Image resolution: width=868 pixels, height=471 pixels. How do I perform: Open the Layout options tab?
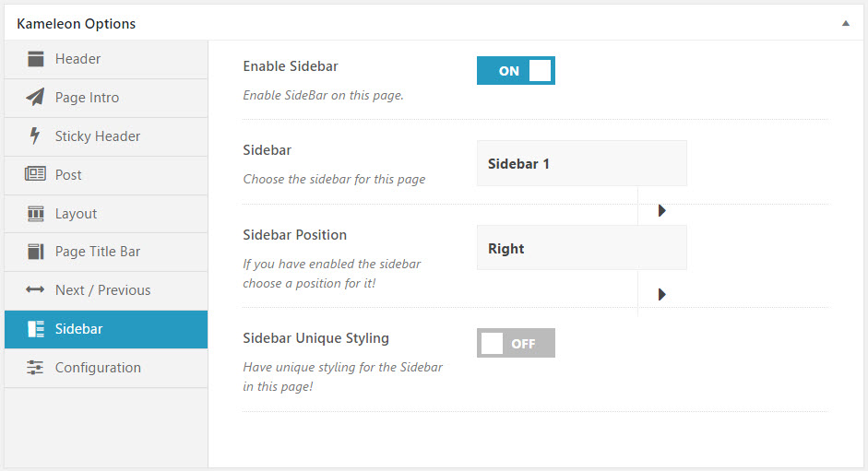[76, 214]
